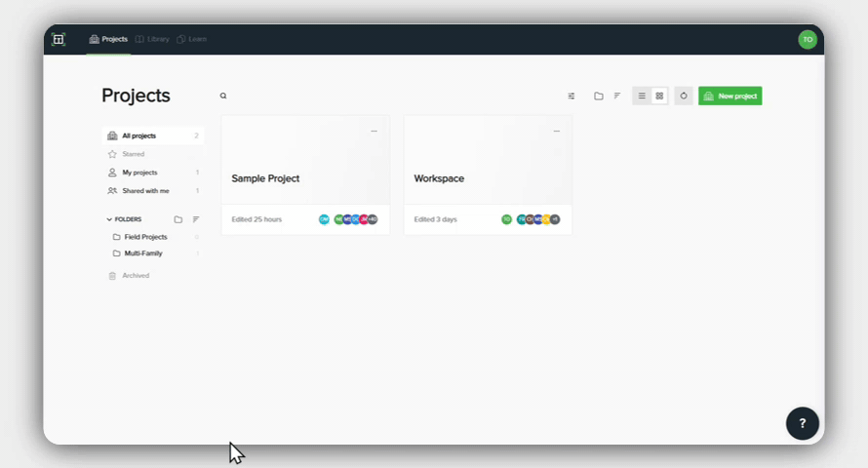
Task: Click the New project button
Action: (730, 97)
